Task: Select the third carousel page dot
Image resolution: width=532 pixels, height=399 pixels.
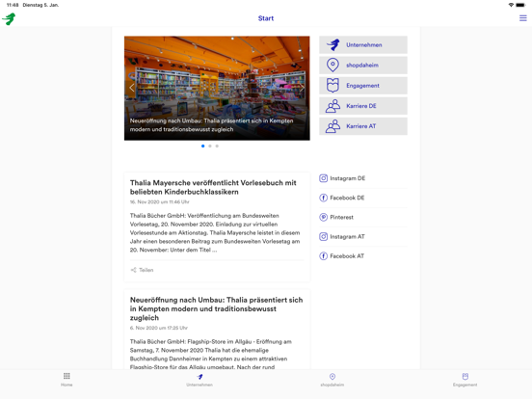Action: point(217,146)
